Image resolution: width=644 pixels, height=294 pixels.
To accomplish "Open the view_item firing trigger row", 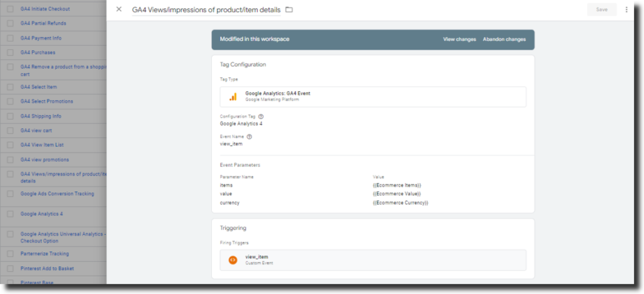I will pyautogui.click(x=373, y=260).
